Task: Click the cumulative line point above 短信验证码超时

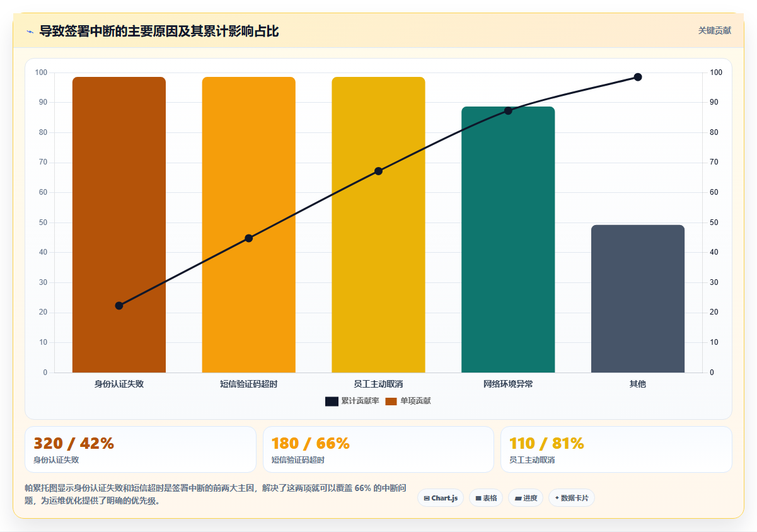Action: point(248,238)
